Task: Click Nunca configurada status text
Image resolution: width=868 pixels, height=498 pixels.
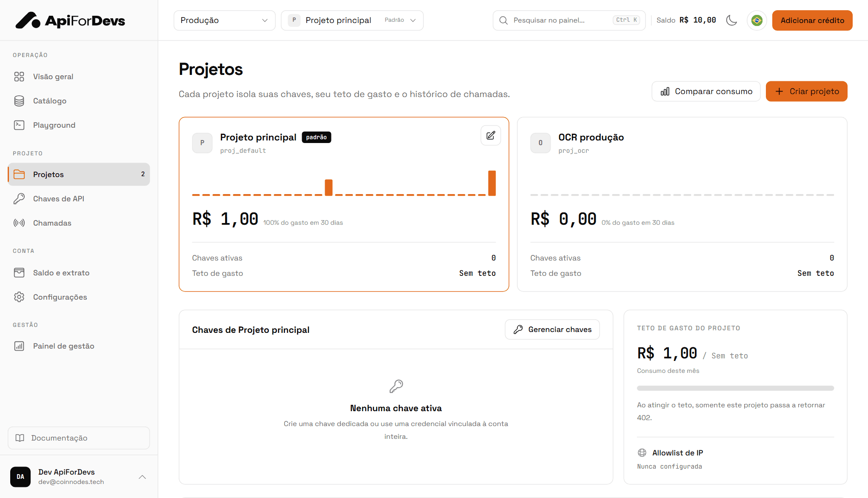Action: click(669, 467)
